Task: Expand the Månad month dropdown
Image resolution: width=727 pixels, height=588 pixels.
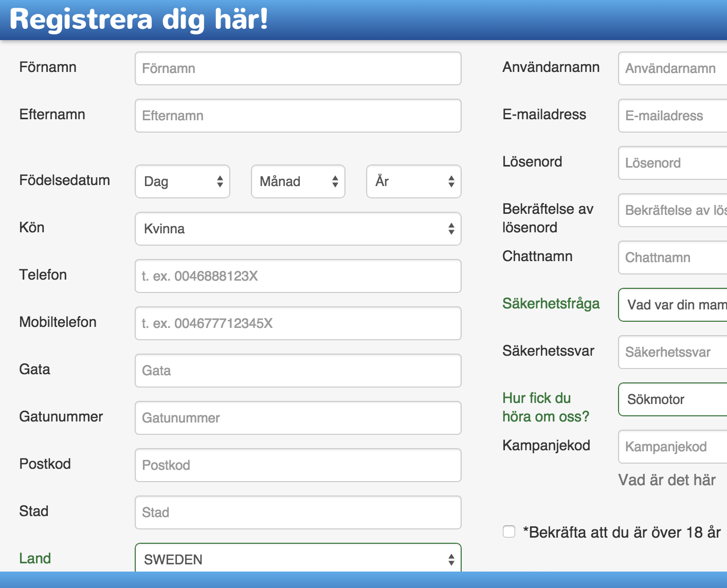Action: pos(298,181)
